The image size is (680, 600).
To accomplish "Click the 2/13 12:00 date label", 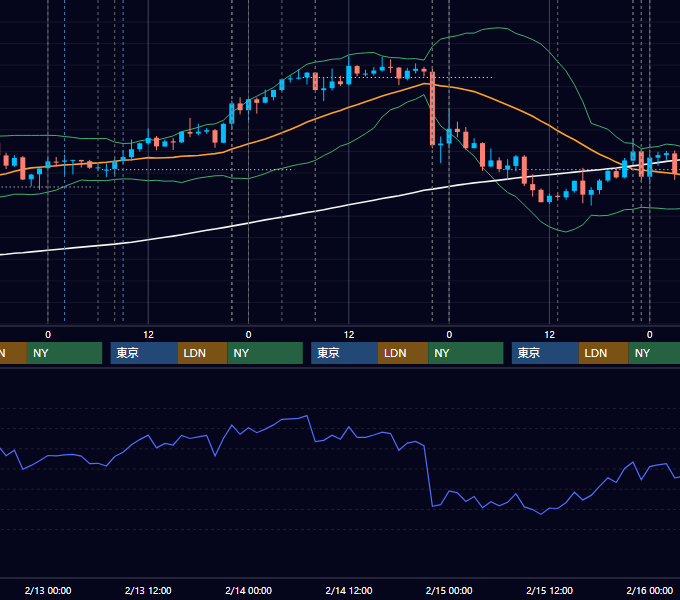I will click(148, 590).
